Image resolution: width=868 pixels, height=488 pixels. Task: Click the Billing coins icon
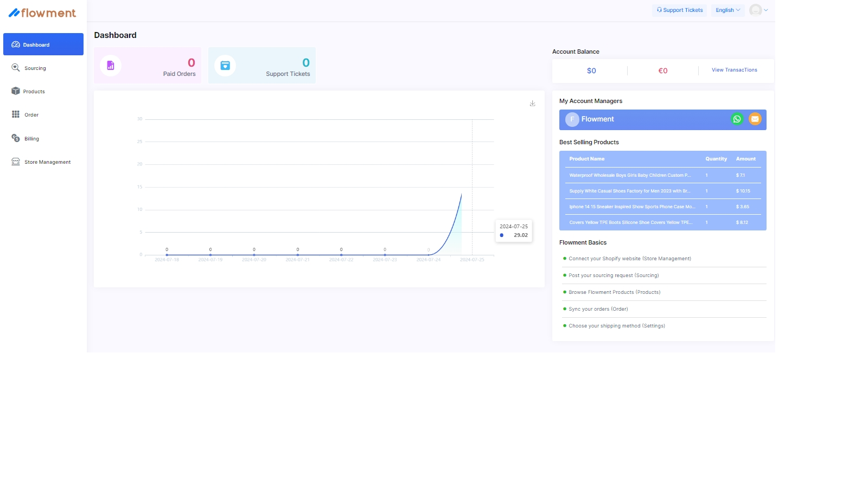point(16,138)
